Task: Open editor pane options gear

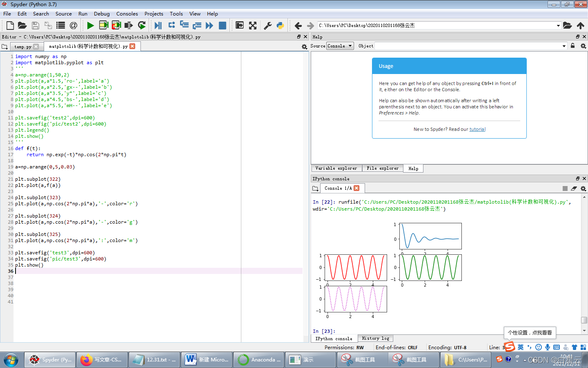Action: (x=304, y=47)
